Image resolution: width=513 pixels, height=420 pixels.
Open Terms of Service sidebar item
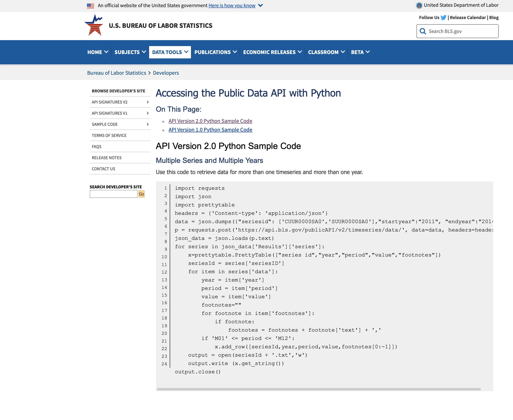pos(109,135)
